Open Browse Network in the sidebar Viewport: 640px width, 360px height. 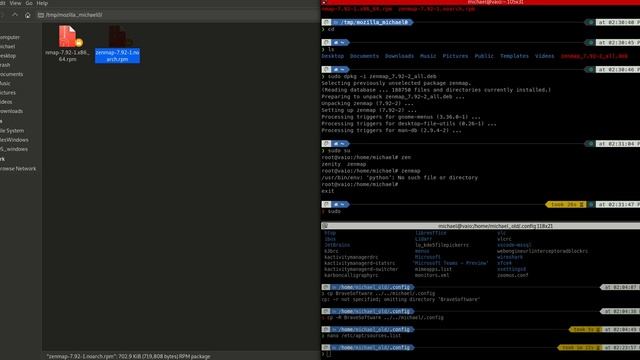pos(18,169)
